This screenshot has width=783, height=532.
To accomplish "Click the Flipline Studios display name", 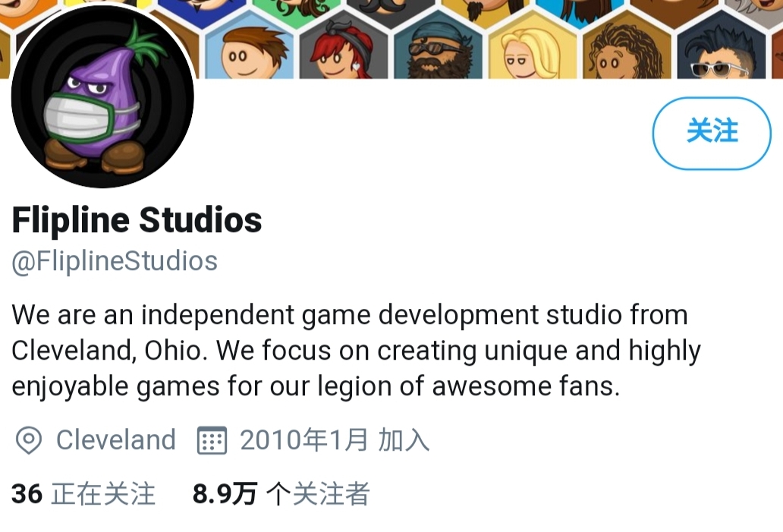I will (x=137, y=220).
